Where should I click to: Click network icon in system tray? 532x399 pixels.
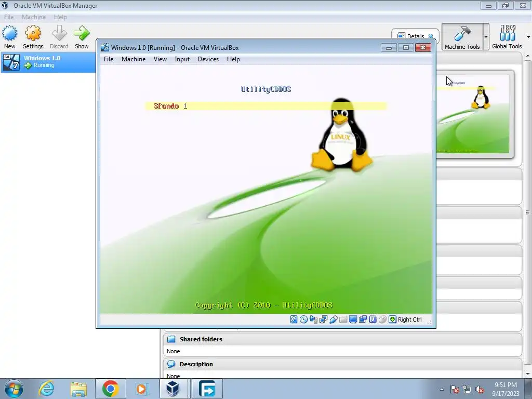(x=467, y=389)
